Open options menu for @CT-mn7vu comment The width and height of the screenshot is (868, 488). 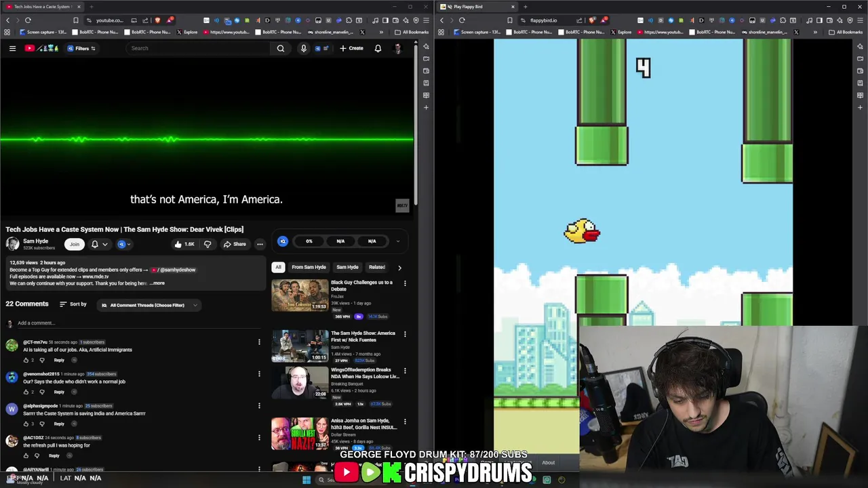click(x=259, y=342)
